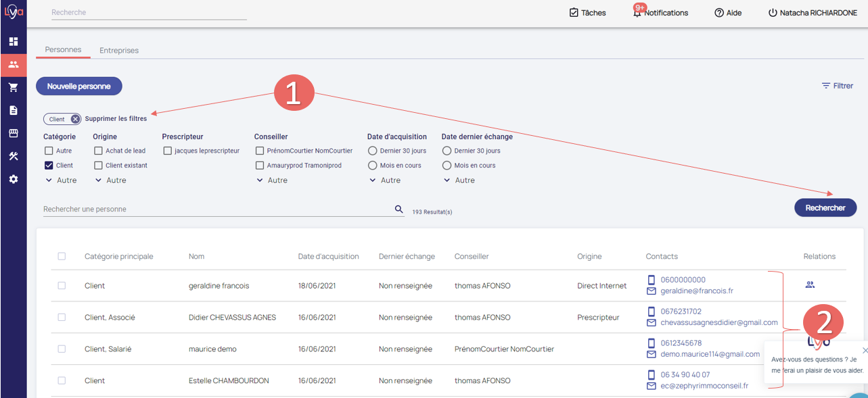868x398 pixels.
Task: Expand Autre under Date dernier échange
Action: (x=459, y=180)
